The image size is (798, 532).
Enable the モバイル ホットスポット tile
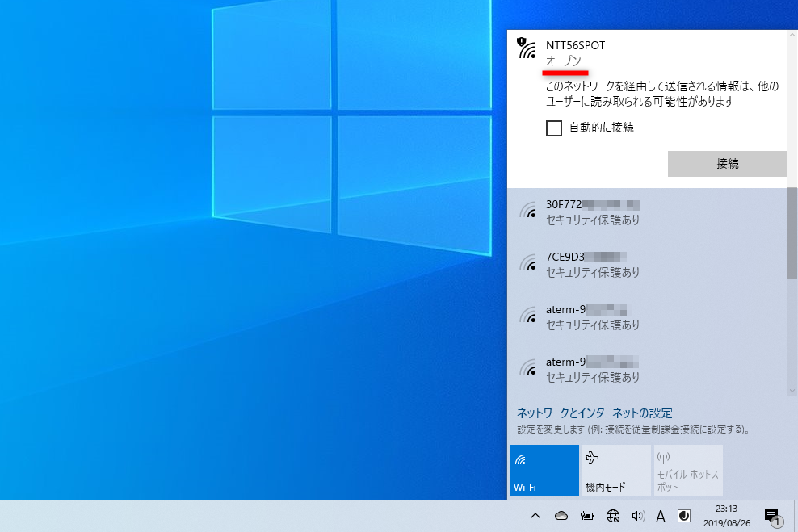688,470
